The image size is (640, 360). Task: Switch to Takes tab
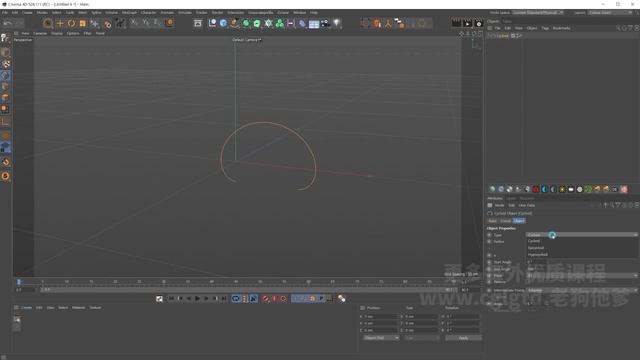click(507, 21)
